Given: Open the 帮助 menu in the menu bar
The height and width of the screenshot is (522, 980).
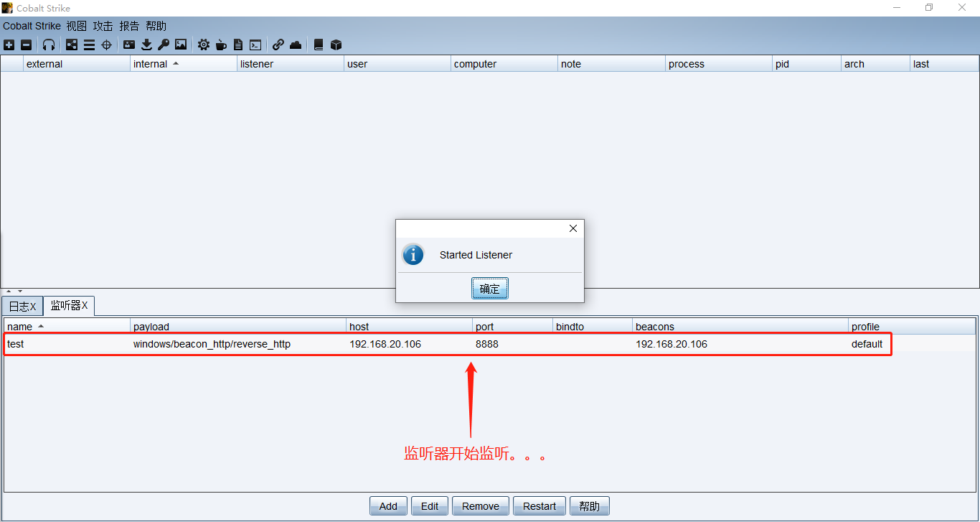Looking at the screenshot, I should pyautogui.click(x=156, y=26).
